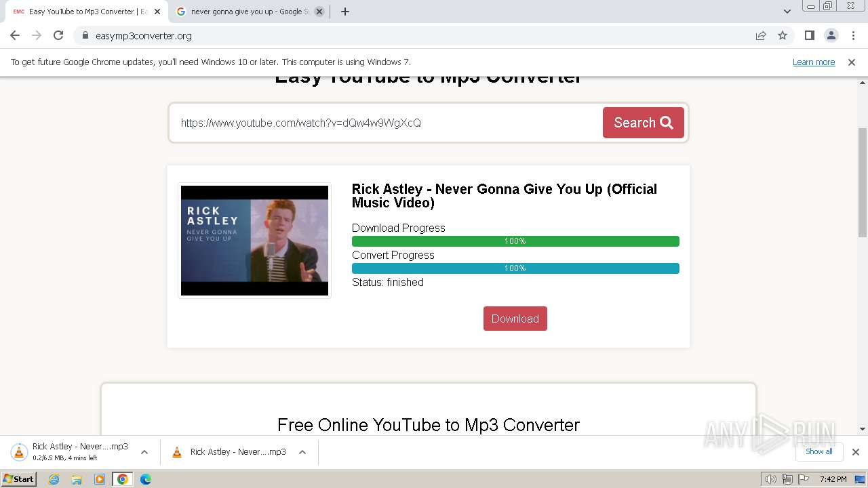This screenshot has width=868, height=488.
Task: Close the Easy YouTube to Mp3 Converter tab
Action: tap(157, 12)
